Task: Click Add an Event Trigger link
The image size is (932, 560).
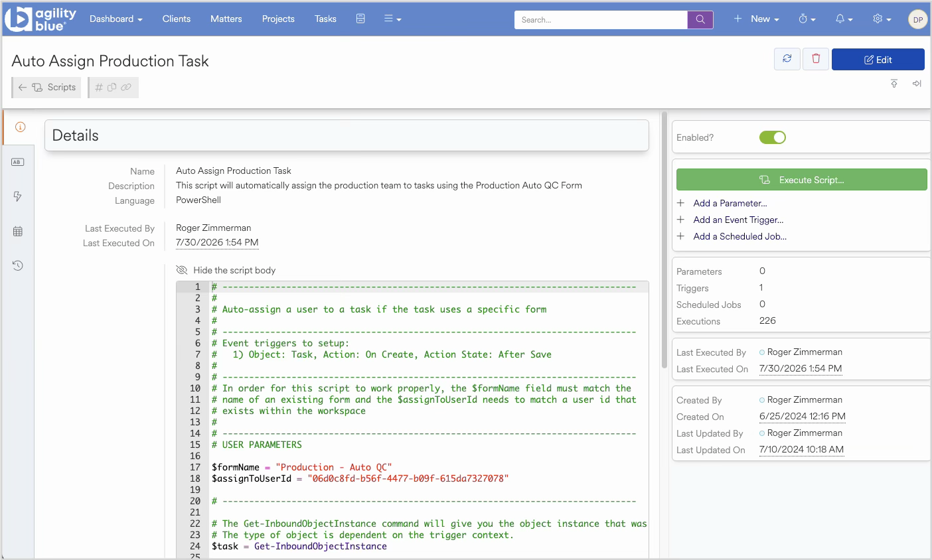Action: pyautogui.click(x=738, y=220)
